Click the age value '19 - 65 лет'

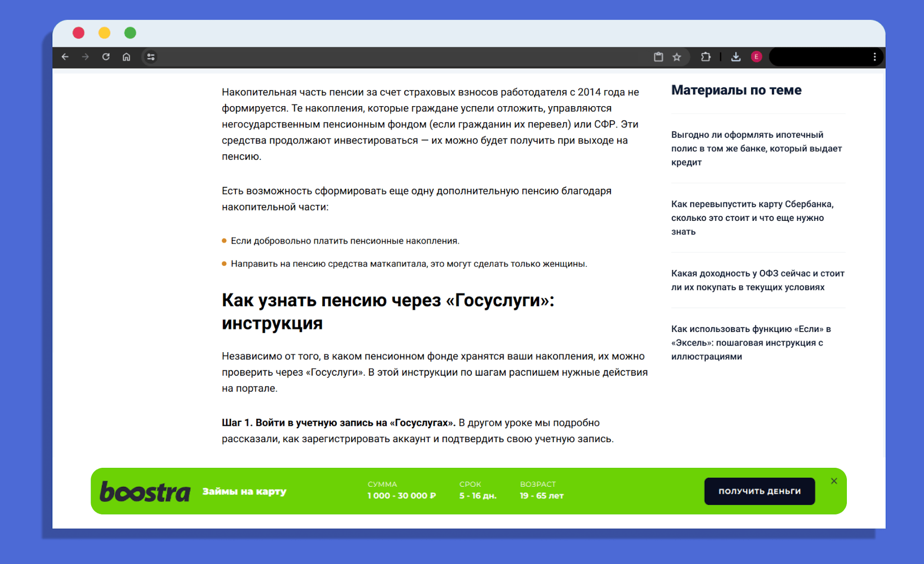coord(541,495)
